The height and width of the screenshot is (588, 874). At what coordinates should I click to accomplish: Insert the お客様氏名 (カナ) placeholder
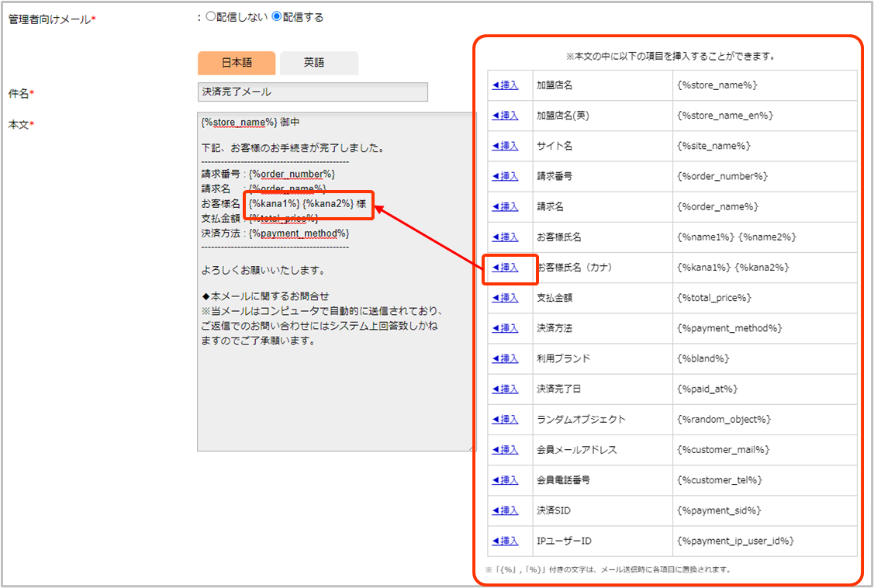point(505,268)
